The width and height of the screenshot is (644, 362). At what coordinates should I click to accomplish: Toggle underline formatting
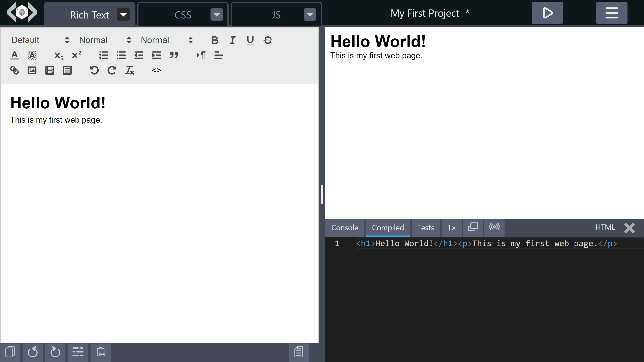tap(250, 40)
